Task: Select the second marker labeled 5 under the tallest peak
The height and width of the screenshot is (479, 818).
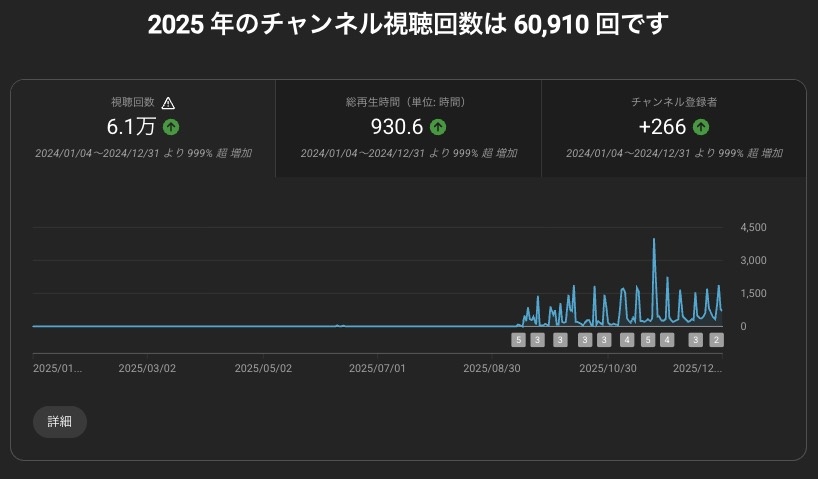Action: pos(648,340)
